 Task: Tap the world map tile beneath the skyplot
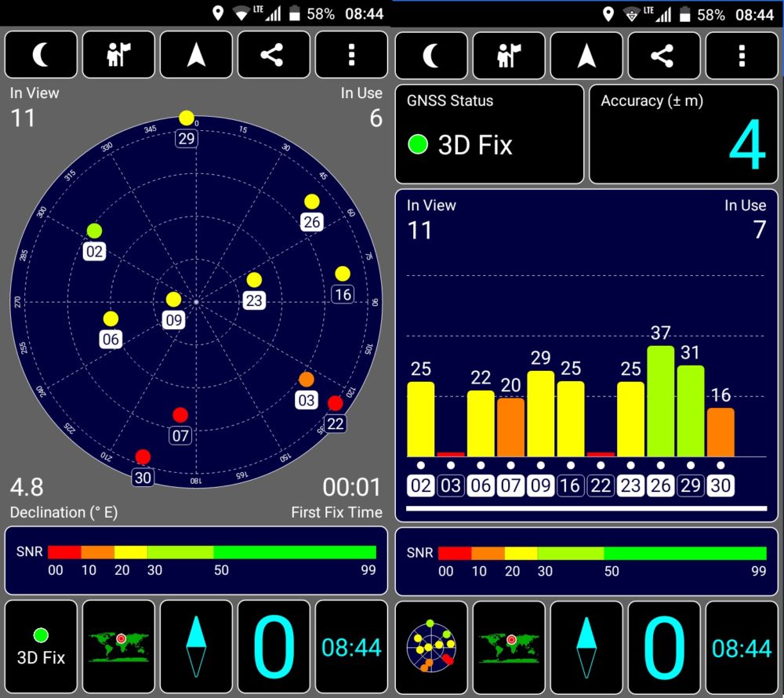[x=118, y=646]
